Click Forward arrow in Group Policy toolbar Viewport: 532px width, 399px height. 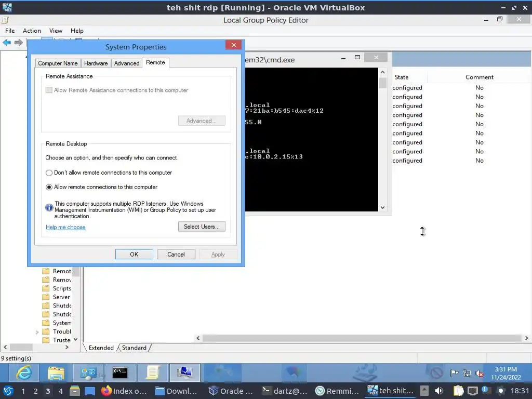click(x=19, y=43)
